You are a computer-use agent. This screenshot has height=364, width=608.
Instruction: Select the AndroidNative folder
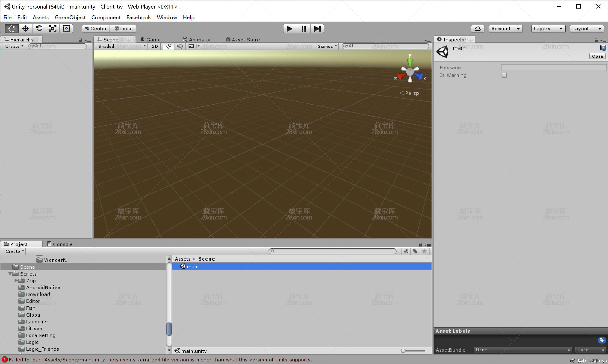[x=43, y=288]
